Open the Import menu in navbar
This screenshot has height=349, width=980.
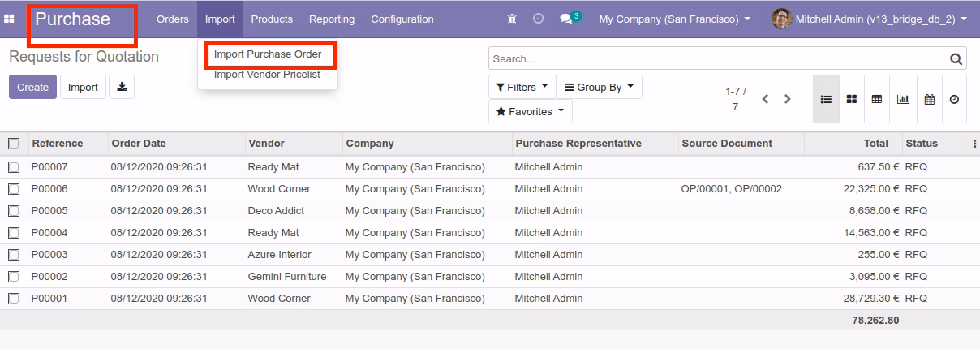(x=220, y=19)
